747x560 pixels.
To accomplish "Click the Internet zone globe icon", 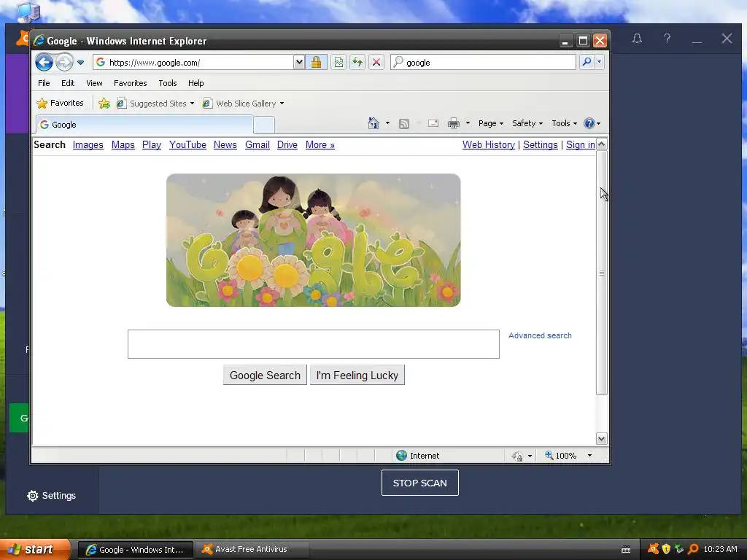I will click(402, 455).
